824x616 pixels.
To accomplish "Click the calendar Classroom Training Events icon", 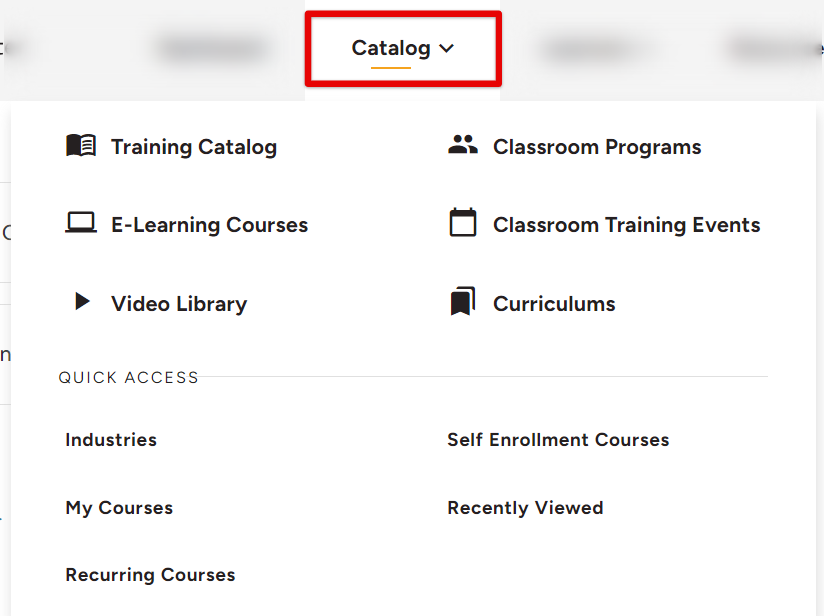I will [463, 223].
